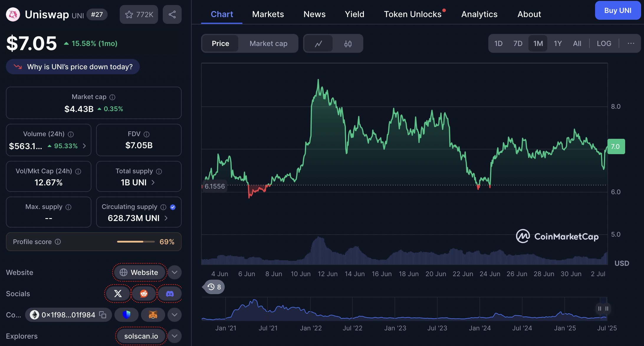Open the three-dots chart options menu
This screenshot has width=644, height=346.
point(631,43)
